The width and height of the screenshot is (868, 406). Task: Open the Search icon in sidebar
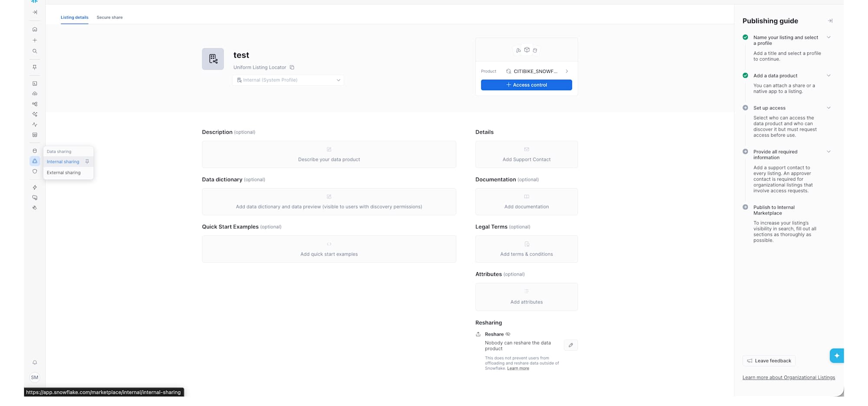coord(35,51)
